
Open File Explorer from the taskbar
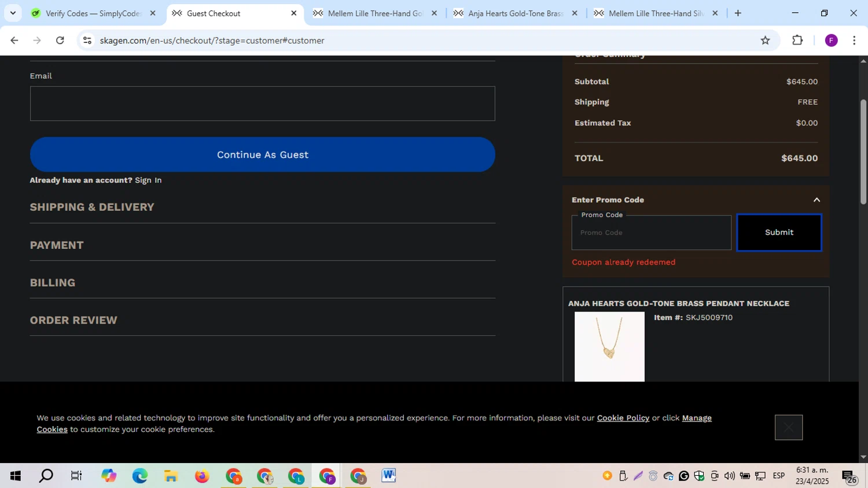tap(171, 476)
